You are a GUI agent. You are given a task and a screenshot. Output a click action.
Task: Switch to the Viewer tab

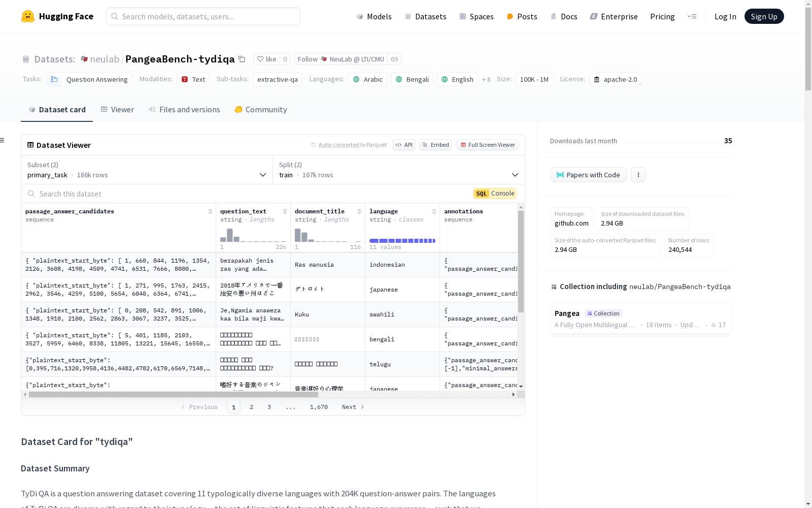(117, 110)
